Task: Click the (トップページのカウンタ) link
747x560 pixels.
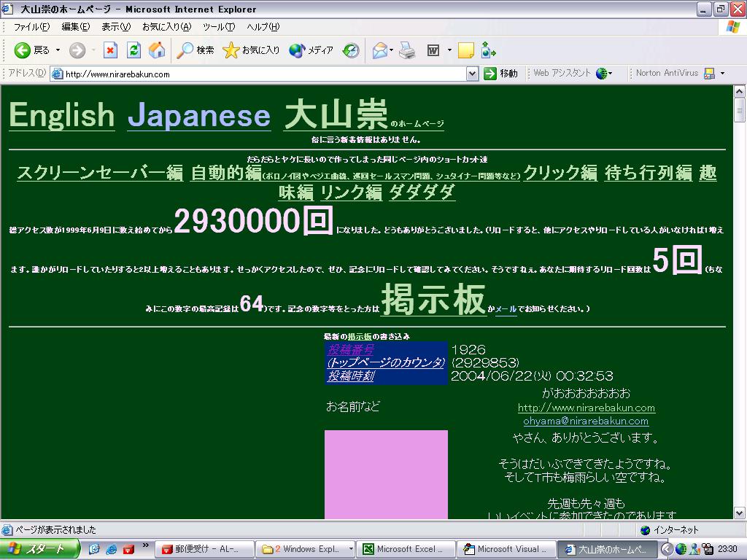Action: pyautogui.click(x=386, y=362)
